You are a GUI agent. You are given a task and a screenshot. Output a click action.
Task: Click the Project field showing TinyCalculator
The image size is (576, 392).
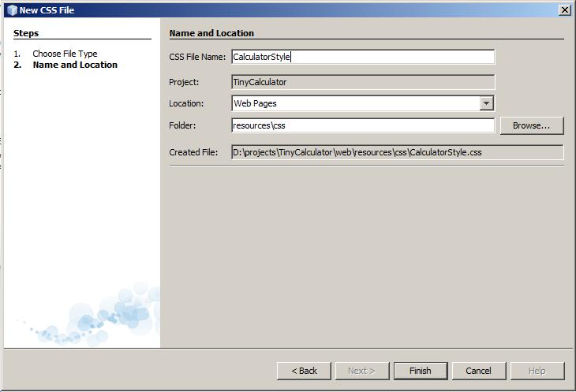[x=362, y=82]
